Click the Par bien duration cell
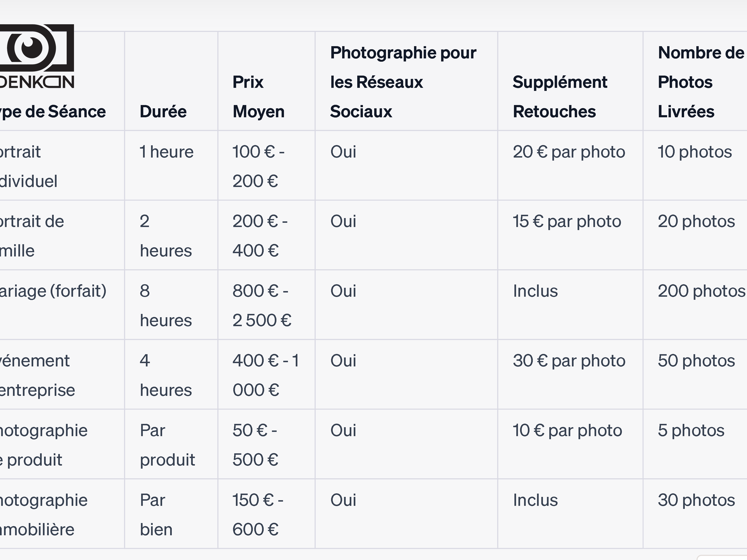This screenshot has width=747, height=560. (156, 514)
